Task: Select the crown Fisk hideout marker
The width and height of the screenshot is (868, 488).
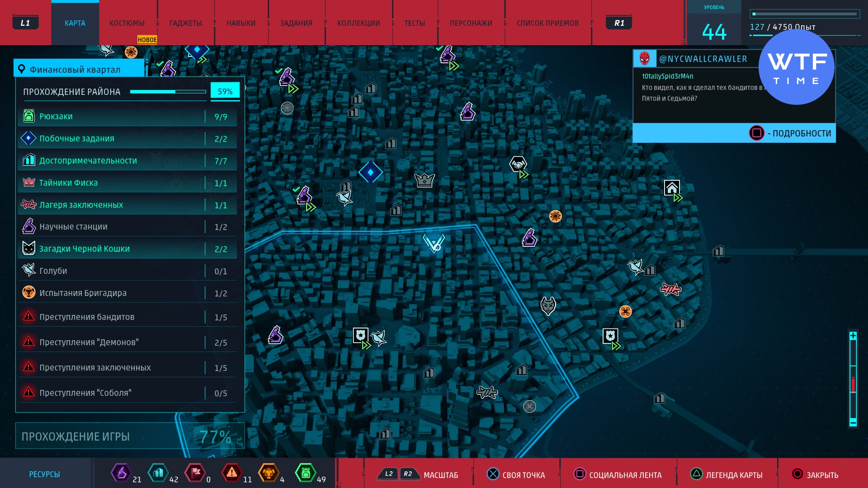Action: point(424,180)
